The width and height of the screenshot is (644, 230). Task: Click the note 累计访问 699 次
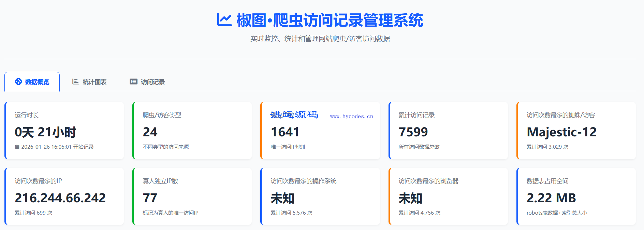tap(33, 213)
